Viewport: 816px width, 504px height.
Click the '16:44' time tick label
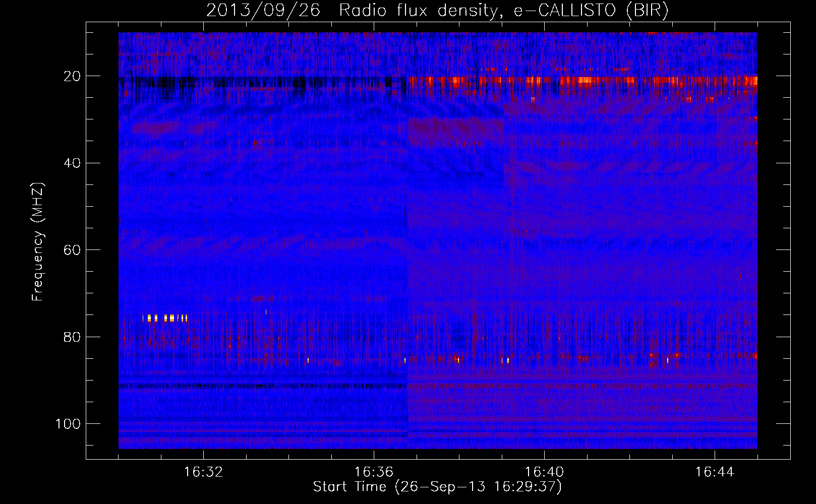tap(715, 472)
